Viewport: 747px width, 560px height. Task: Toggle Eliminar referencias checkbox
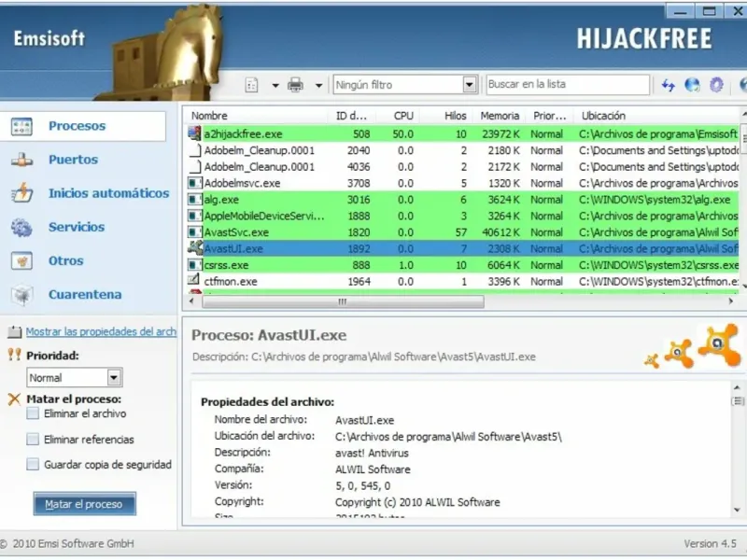coord(33,439)
